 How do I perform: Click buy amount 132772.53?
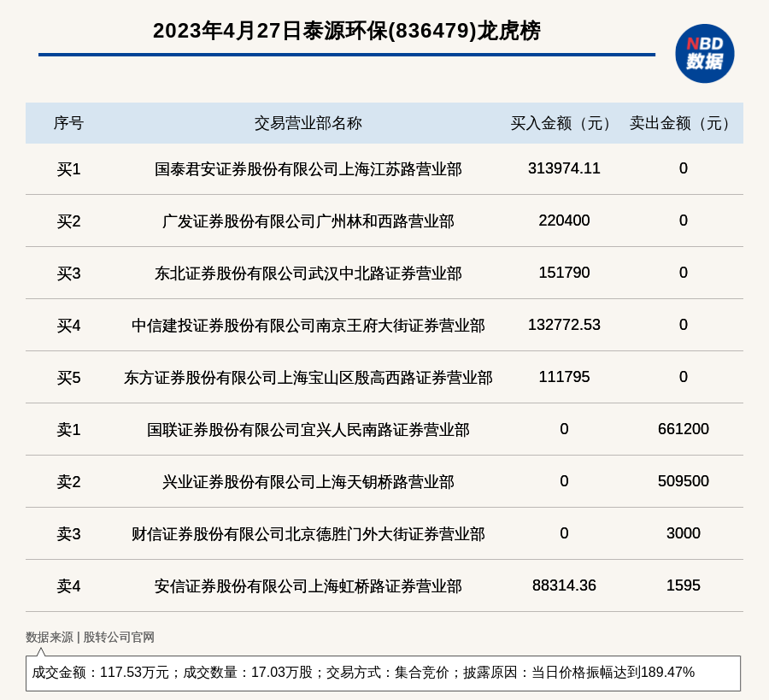564,325
